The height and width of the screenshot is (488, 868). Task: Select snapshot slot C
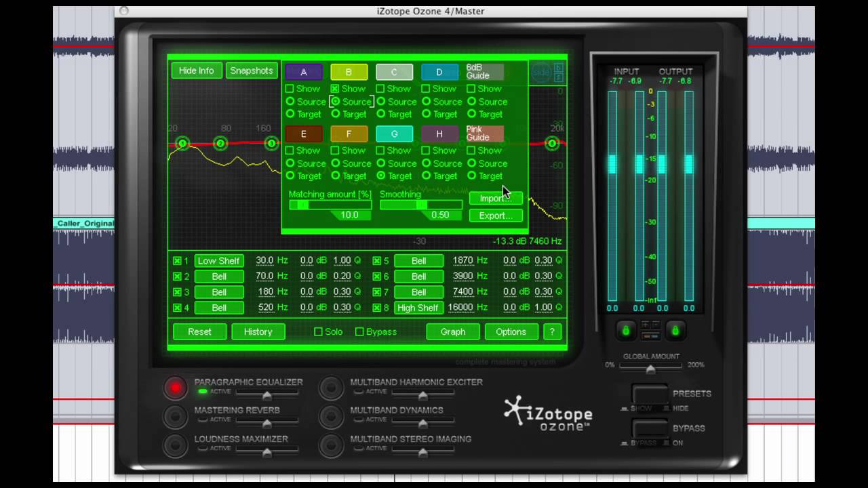394,72
